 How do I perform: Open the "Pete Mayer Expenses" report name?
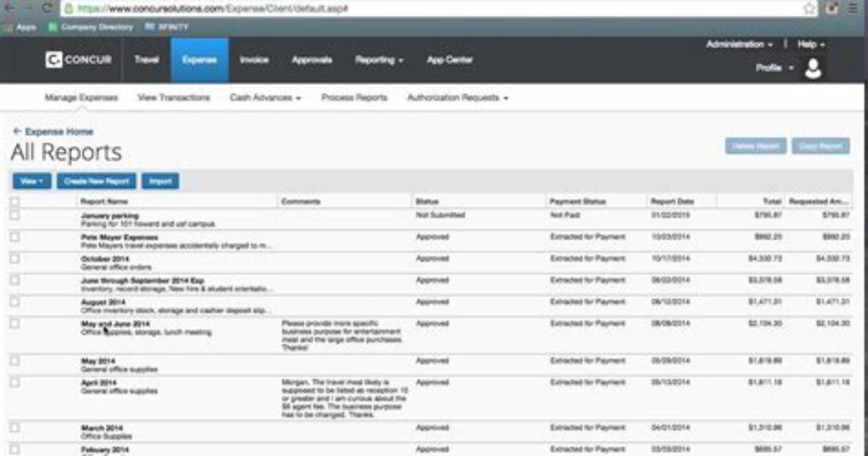coord(119,237)
